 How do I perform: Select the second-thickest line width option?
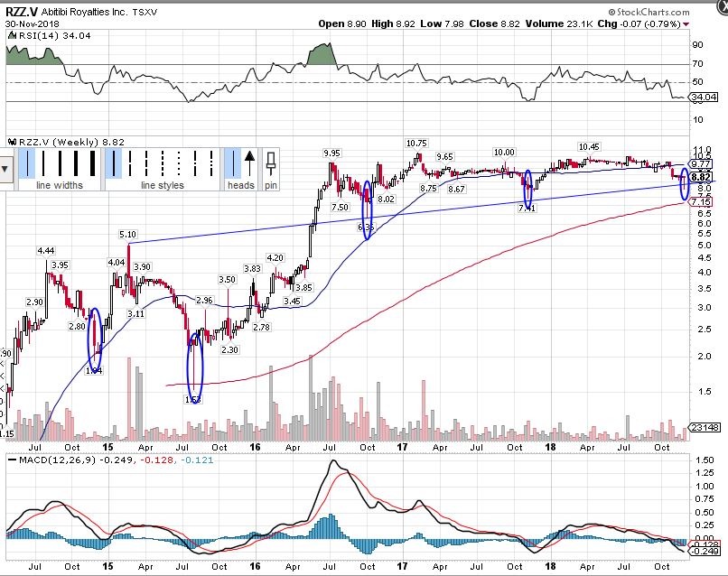coord(76,163)
